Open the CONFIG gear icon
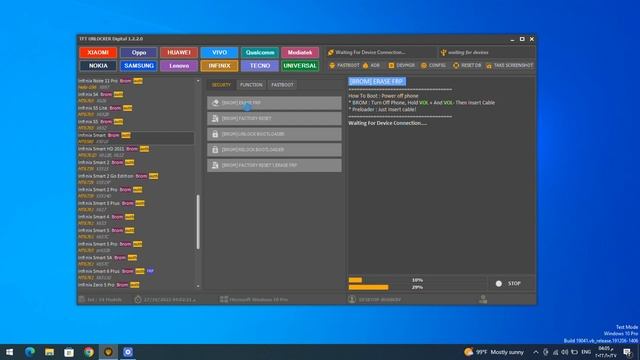This screenshot has width=640, height=360. (x=424, y=65)
